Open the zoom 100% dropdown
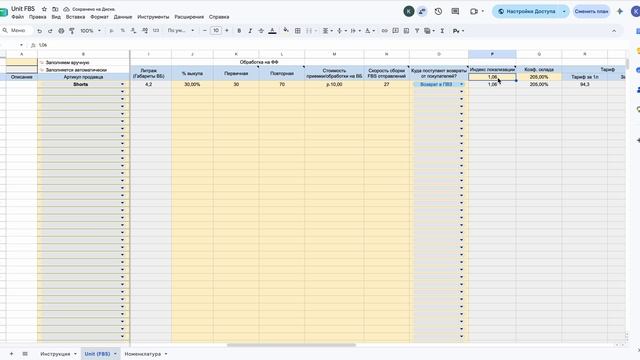The width and height of the screenshot is (640, 360). [x=90, y=31]
